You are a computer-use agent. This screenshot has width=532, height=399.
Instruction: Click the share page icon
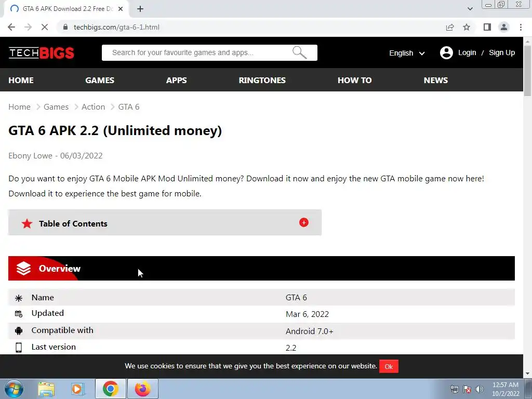(450, 27)
